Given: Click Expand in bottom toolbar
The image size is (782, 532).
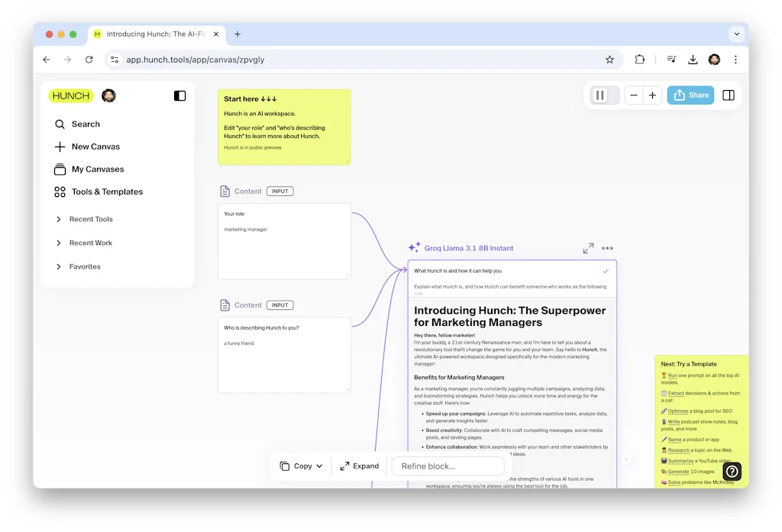Looking at the screenshot, I should tap(360, 466).
